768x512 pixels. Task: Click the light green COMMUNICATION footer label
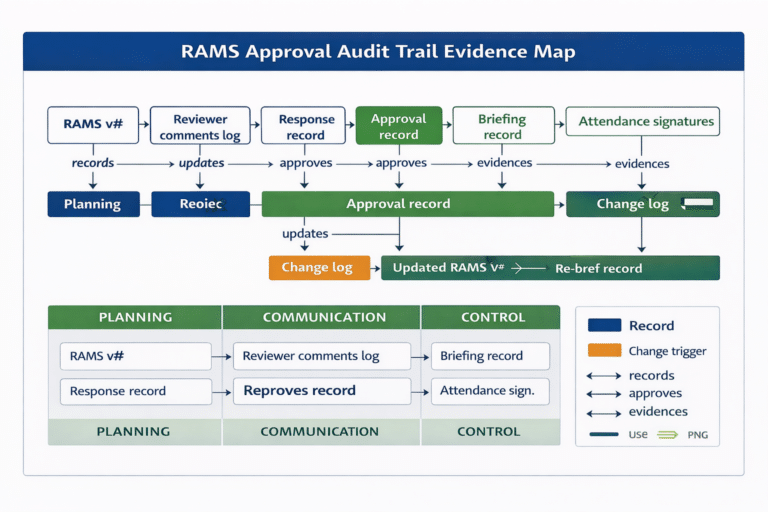[319, 432]
